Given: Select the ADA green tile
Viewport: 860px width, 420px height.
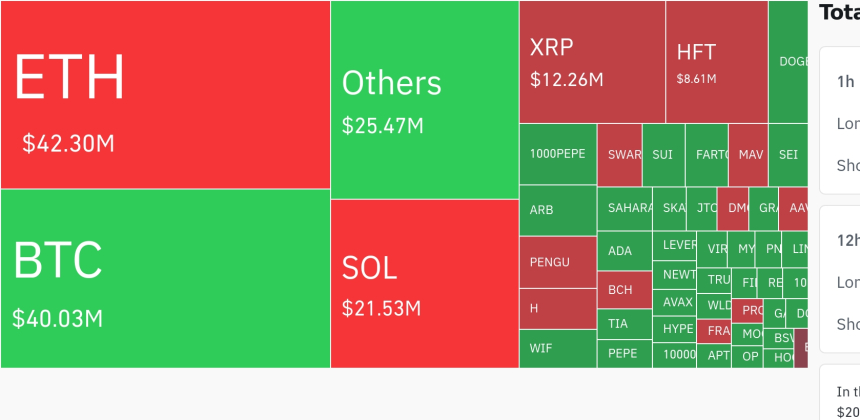Looking at the screenshot, I should coord(624,251).
